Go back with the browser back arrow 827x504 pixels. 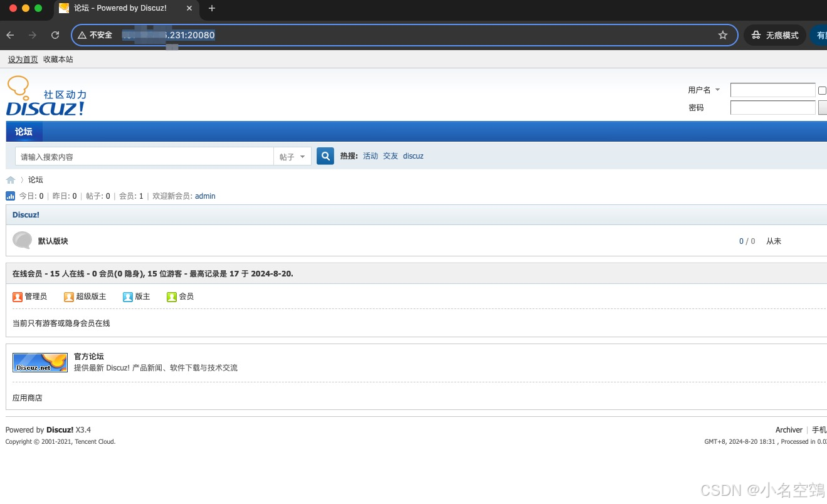[x=10, y=35]
